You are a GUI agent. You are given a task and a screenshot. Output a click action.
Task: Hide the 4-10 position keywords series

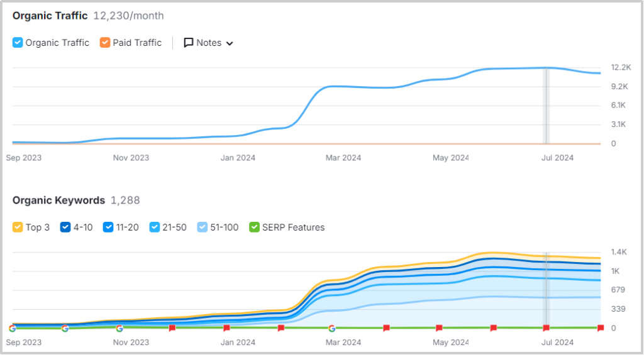[65, 227]
